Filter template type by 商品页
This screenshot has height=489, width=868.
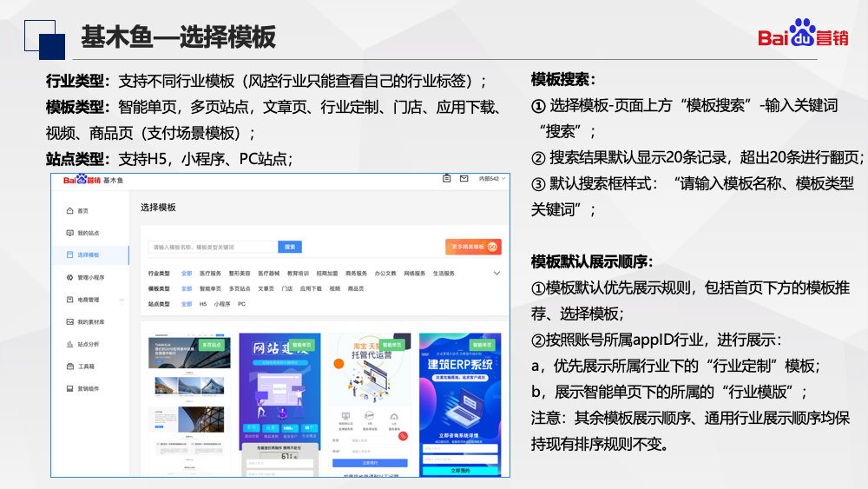356,288
